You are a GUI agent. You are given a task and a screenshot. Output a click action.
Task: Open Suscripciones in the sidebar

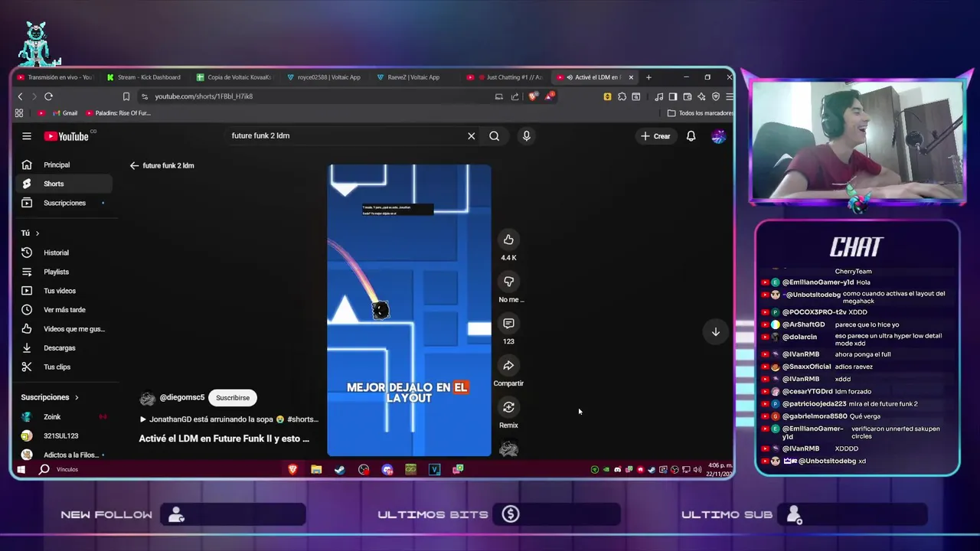point(64,203)
